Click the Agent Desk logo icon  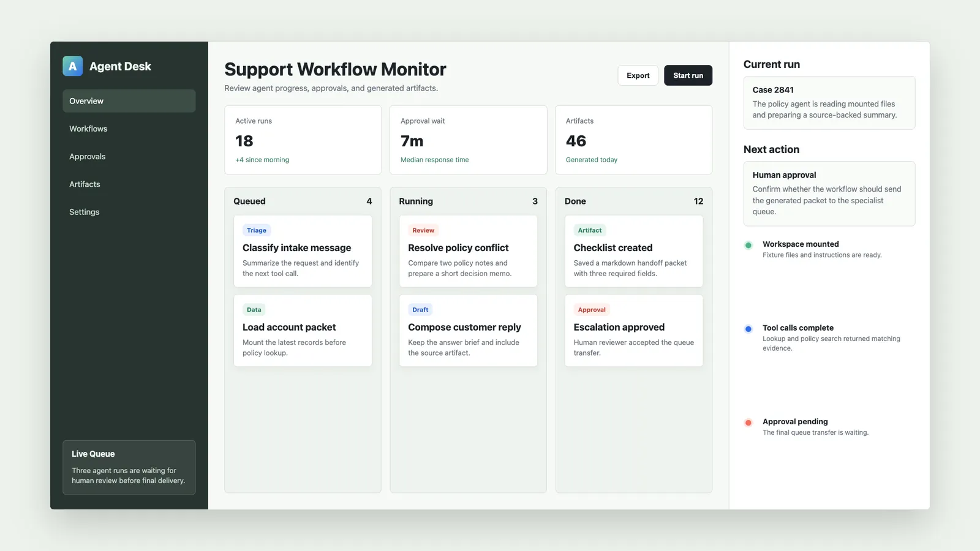pyautogui.click(x=72, y=66)
